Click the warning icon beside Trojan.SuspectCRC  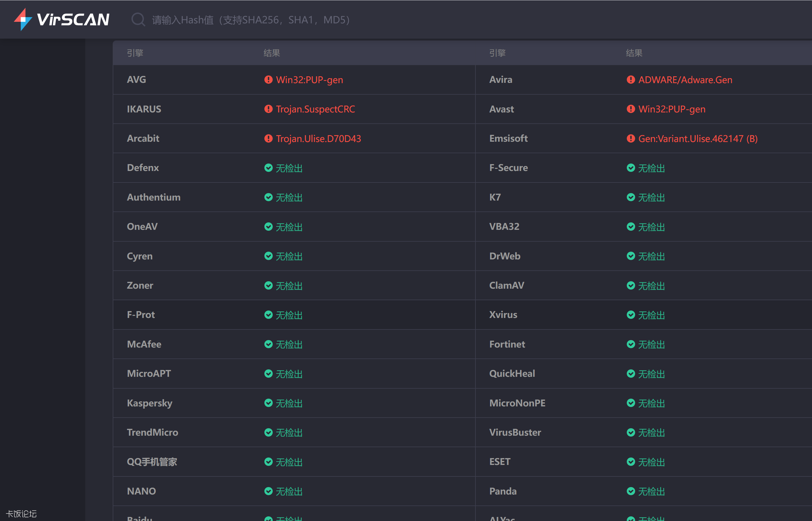268,109
